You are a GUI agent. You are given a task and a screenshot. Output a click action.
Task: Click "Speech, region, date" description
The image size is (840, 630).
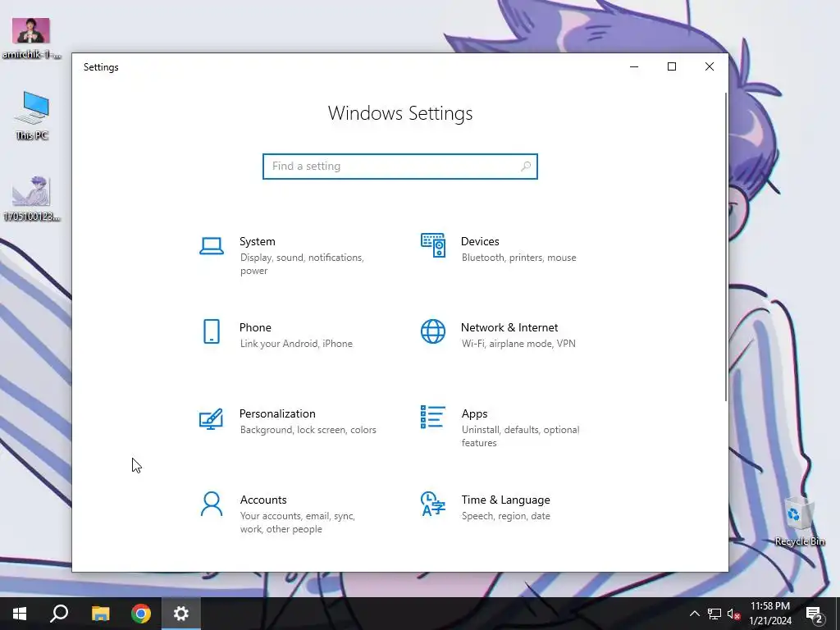click(505, 516)
